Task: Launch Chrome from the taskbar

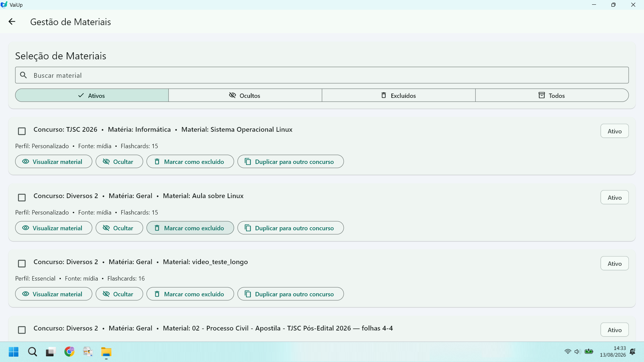Action: pyautogui.click(x=69, y=352)
